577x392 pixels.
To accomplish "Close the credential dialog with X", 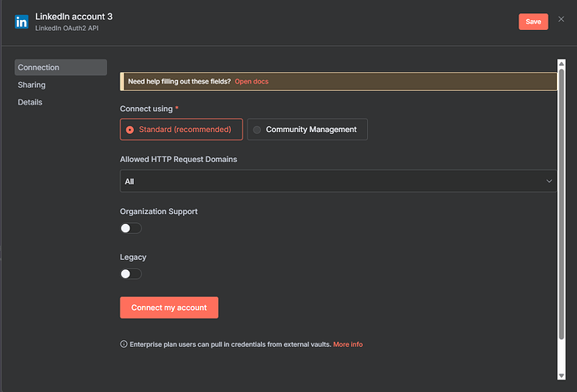I will tap(561, 19).
